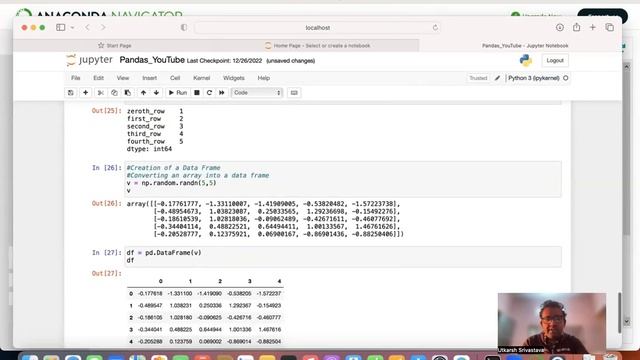
Task: Click the Python 3 (ipykernel) kernel name
Action: [534, 78]
